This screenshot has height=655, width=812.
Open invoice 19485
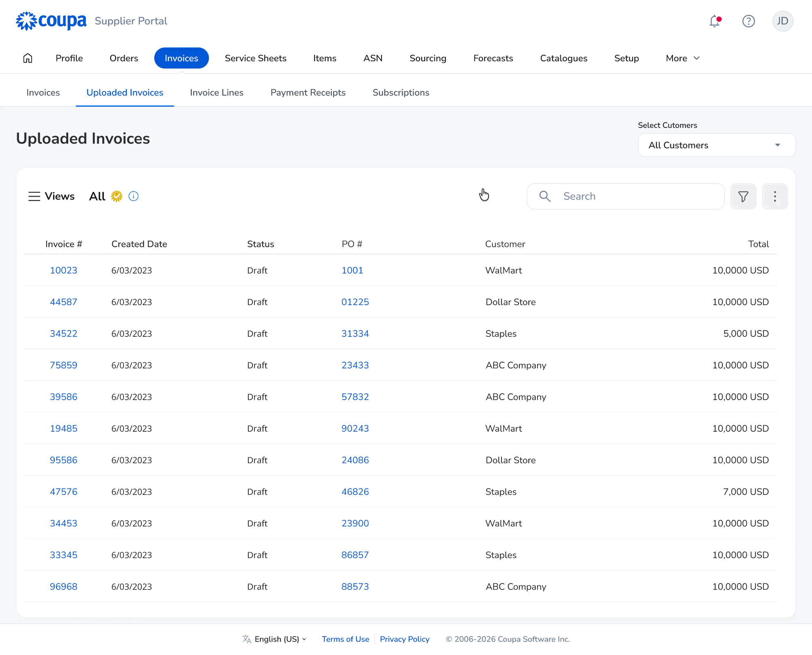(63, 429)
